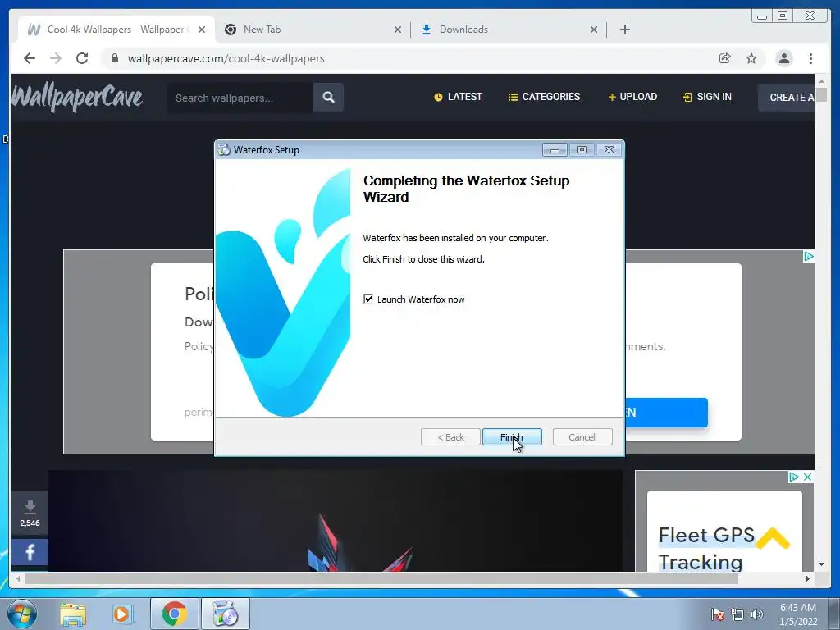Image resolution: width=840 pixels, height=630 pixels.
Task: Click the blue ad button behind the dialog
Action: (x=666, y=413)
